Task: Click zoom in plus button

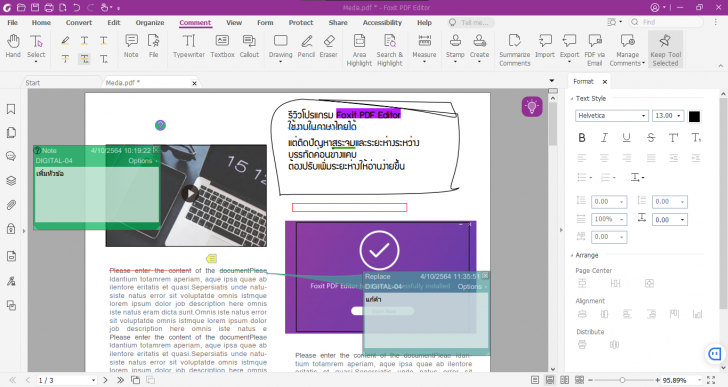Action: [657, 380]
